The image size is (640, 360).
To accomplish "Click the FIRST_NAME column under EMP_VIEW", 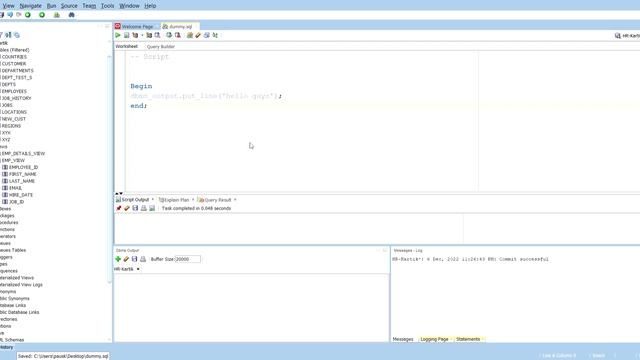I will pos(22,174).
